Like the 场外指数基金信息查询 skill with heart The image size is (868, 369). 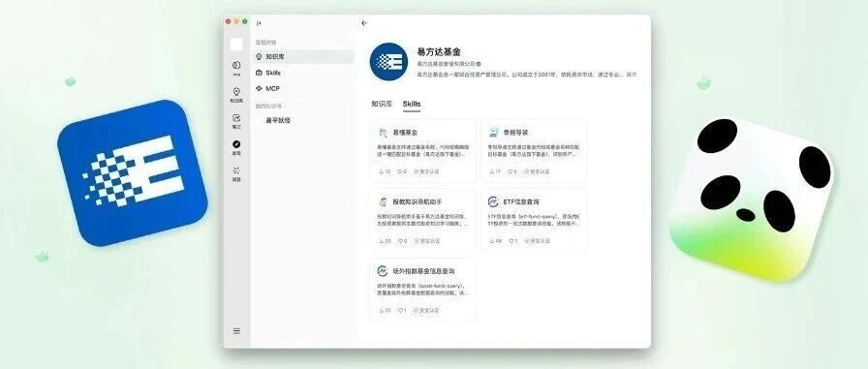click(402, 310)
